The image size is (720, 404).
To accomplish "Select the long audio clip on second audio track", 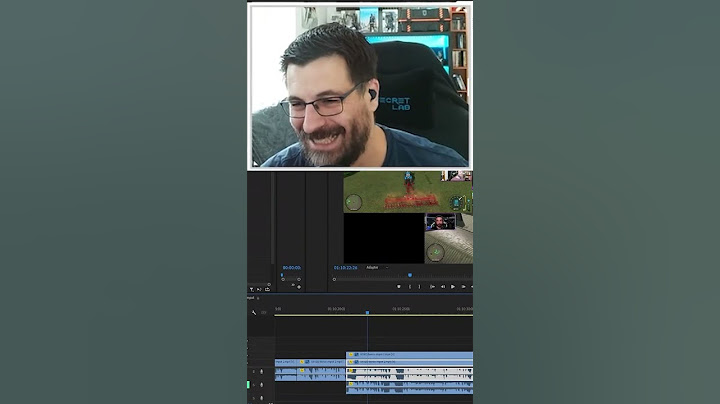I will click(x=410, y=387).
